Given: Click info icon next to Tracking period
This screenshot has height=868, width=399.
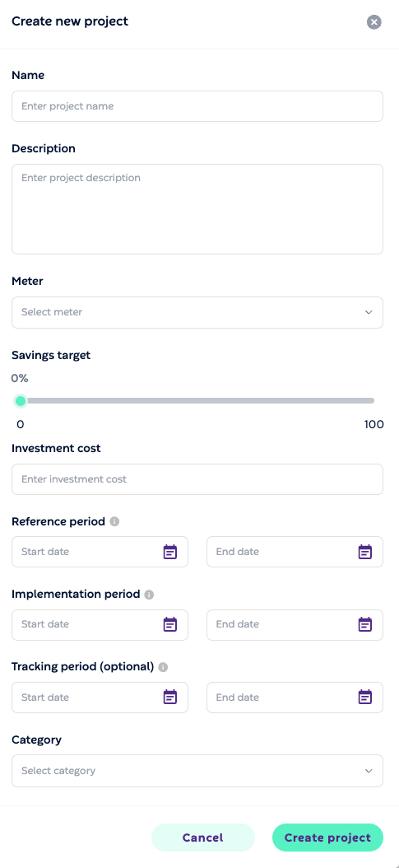Looking at the screenshot, I should coord(163,667).
